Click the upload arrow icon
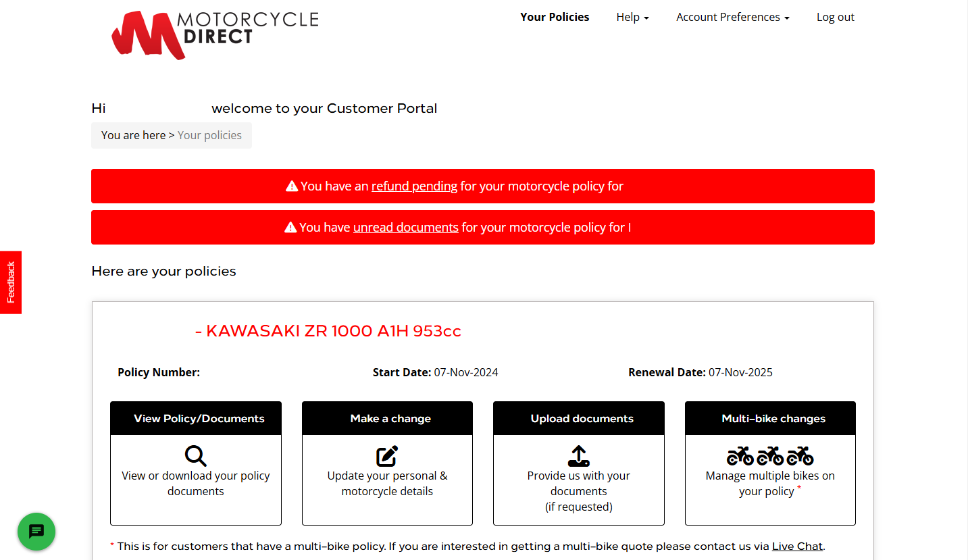 (x=578, y=456)
